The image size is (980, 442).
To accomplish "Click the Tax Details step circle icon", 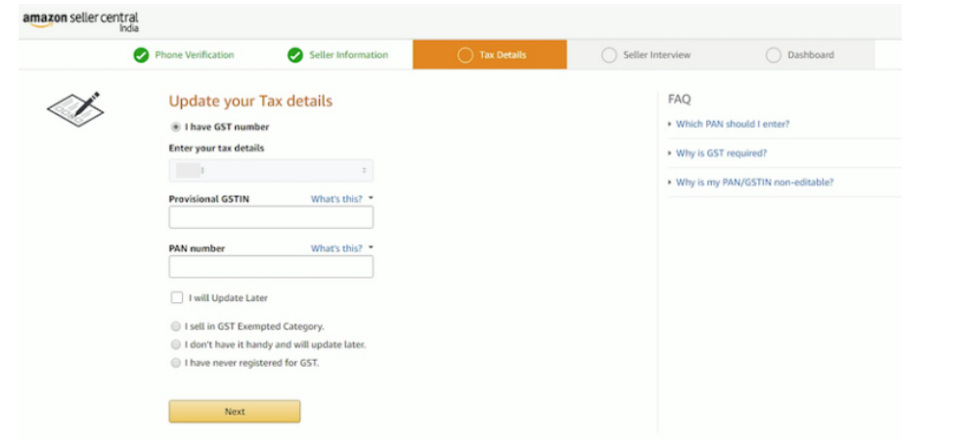I will [x=466, y=55].
